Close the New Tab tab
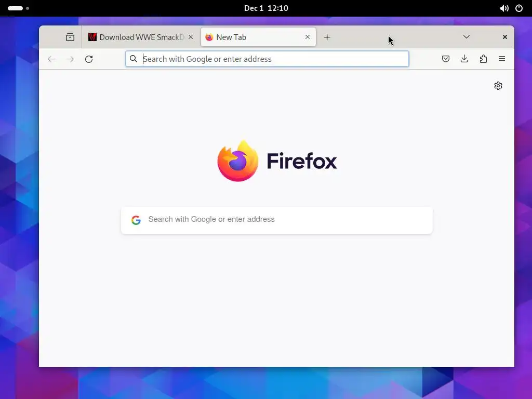The height and width of the screenshot is (399, 532). pos(308,37)
